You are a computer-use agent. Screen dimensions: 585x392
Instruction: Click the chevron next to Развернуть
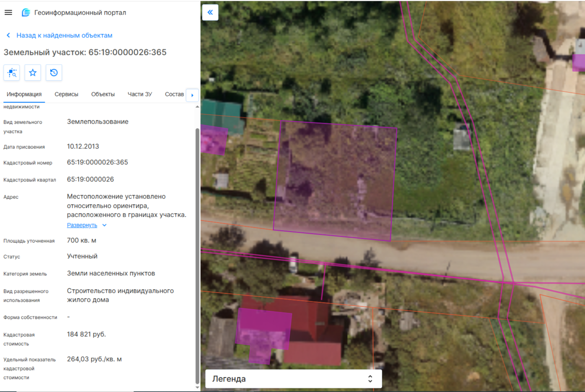104,225
